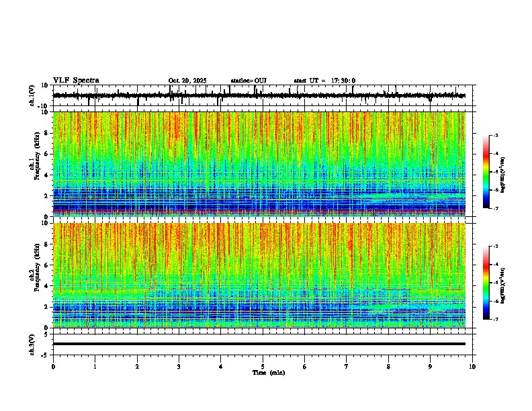532x411 pixels.
Task: Click the "6" tick on the time axis
Action: (305, 367)
